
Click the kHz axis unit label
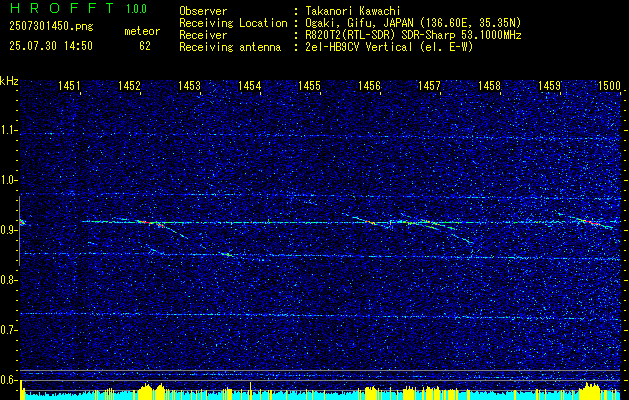click(x=9, y=81)
